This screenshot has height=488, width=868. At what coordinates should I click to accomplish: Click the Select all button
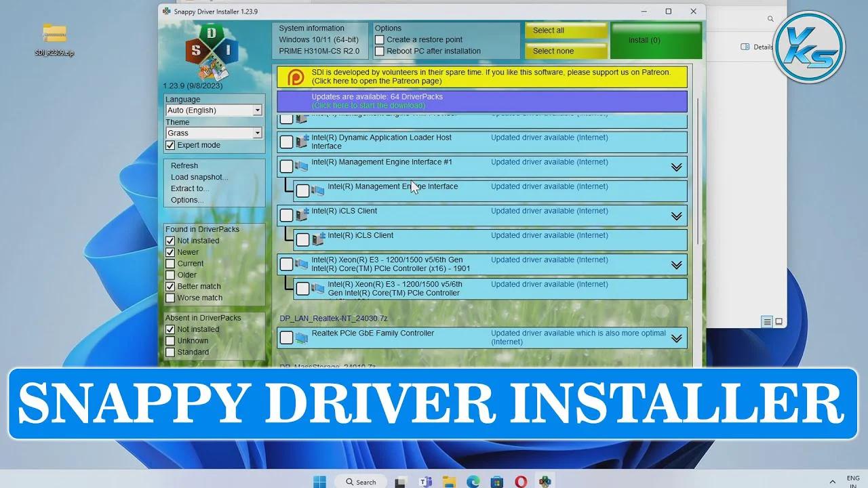pos(566,30)
